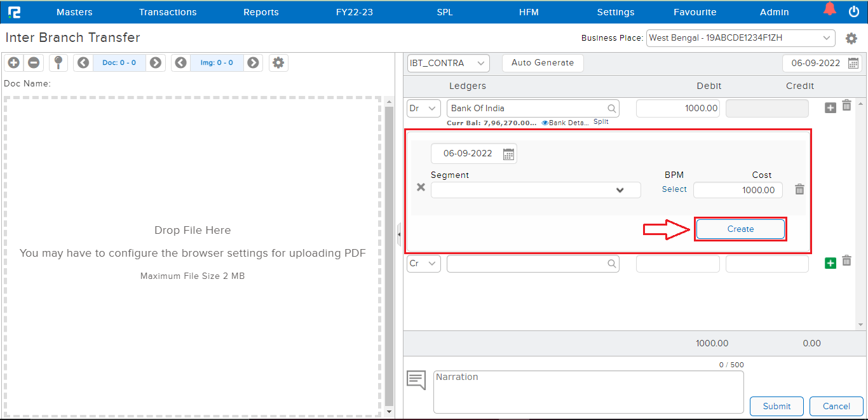Click the power logout icon
Image resolution: width=868 pixels, height=420 pixels.
(853, 11)
